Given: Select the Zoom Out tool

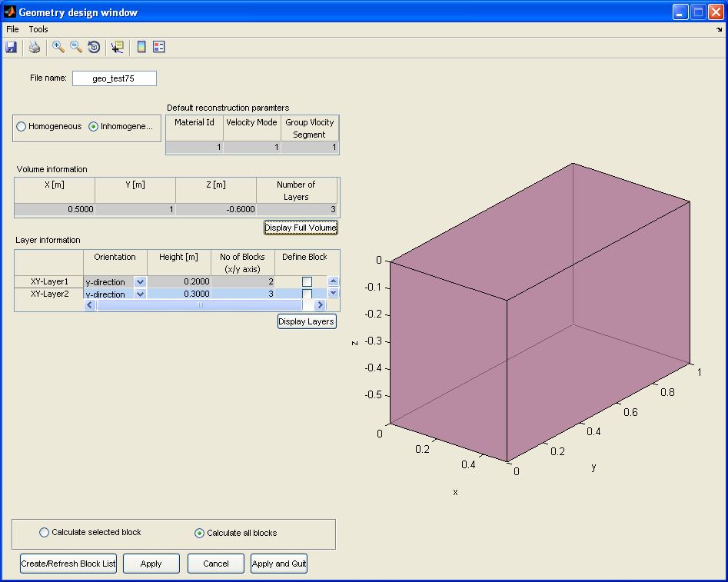Looking at the screenshot, I should [x=76, y=47].
